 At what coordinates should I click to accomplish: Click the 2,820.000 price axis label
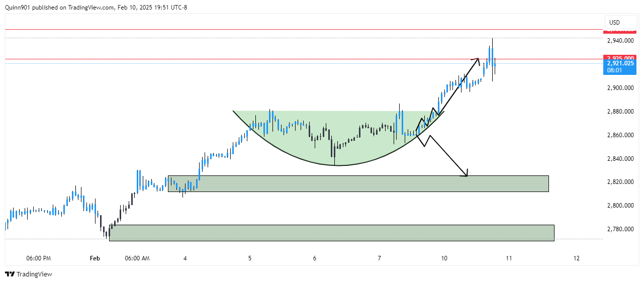click(x=620, y=182)
